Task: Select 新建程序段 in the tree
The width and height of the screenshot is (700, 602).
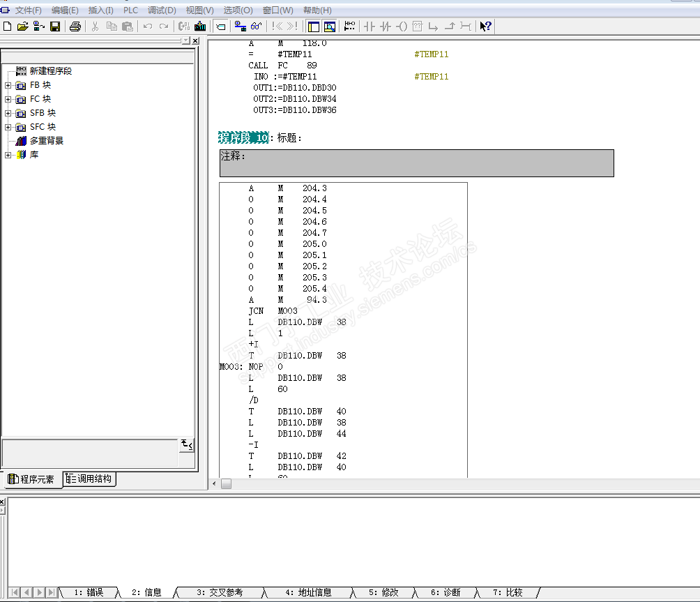Action: [50, 71]
